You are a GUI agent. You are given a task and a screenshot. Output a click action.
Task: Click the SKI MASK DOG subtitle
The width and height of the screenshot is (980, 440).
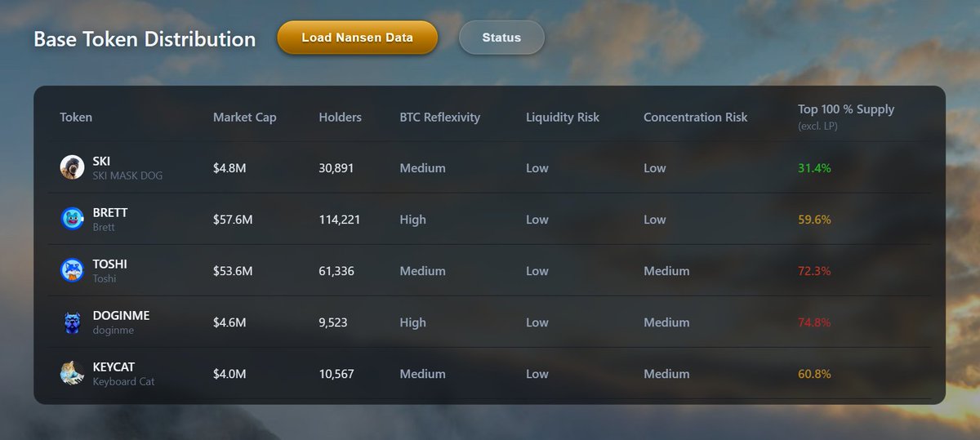pos(127,176)
